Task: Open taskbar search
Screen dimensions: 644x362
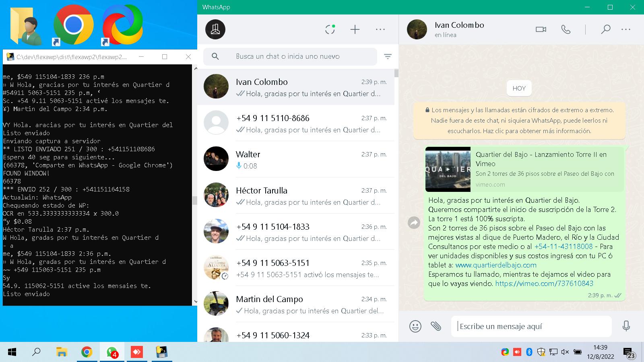Action: 36,352
